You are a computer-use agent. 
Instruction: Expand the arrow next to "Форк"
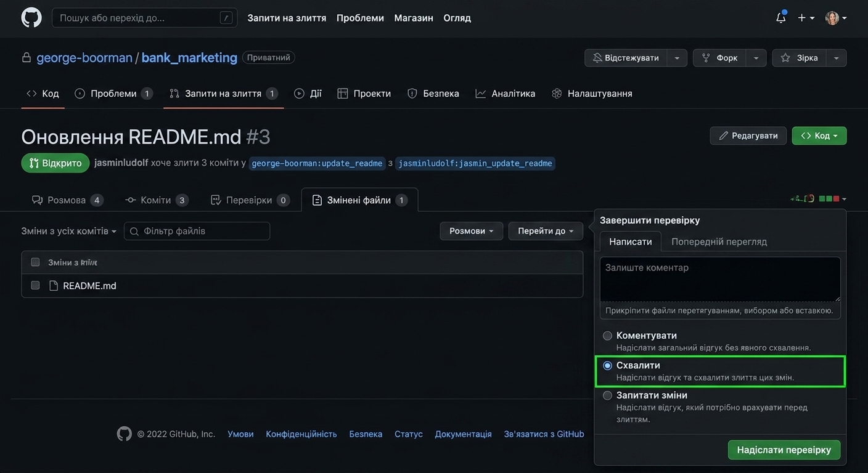(x=756, y=58)
